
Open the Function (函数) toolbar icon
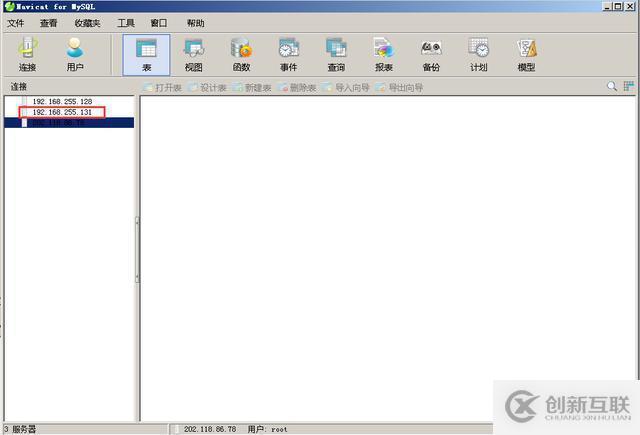[241, 55]
